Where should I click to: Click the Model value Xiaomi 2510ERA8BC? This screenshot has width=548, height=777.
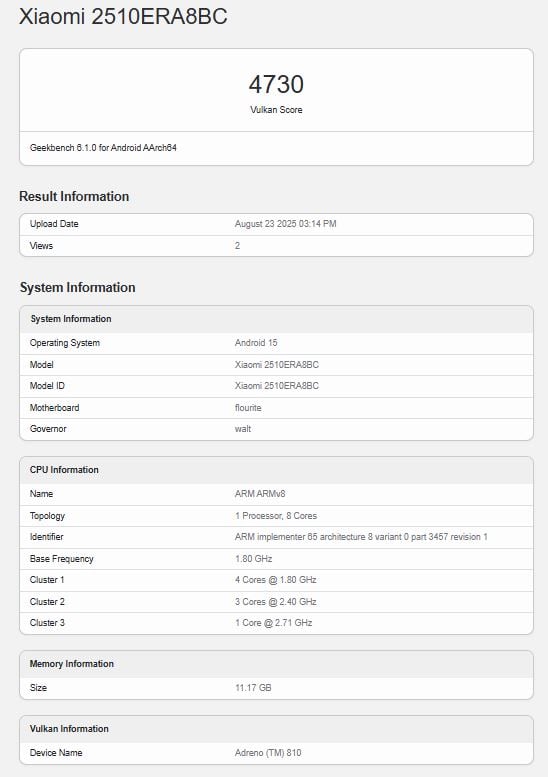[x=276, y=365]
